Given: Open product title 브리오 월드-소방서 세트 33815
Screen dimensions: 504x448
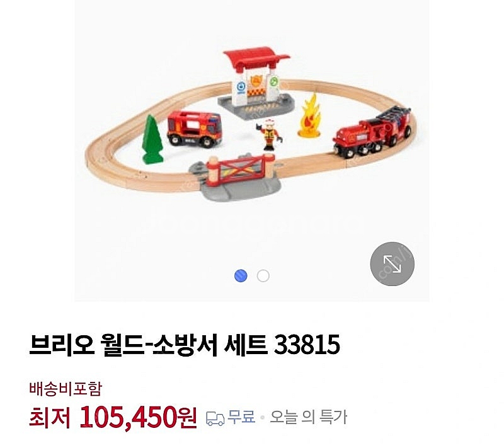Looking at the screenshot, I should [185, 345].
